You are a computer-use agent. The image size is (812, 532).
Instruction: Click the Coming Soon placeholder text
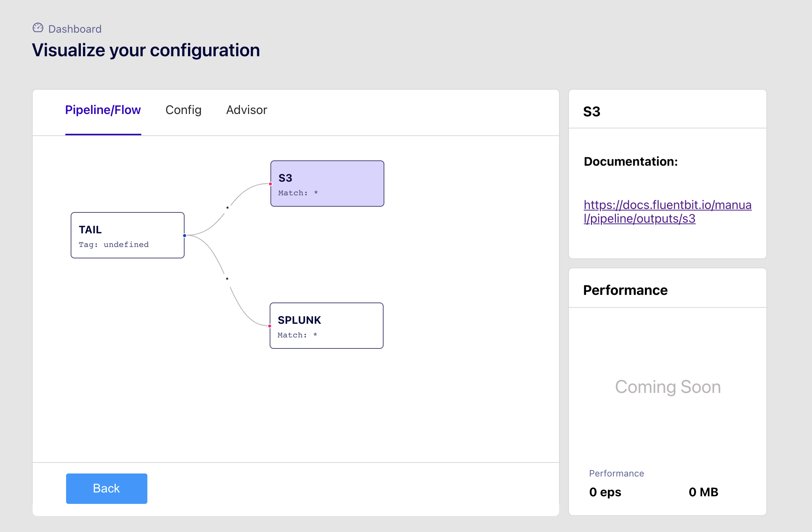click(668, 387)
